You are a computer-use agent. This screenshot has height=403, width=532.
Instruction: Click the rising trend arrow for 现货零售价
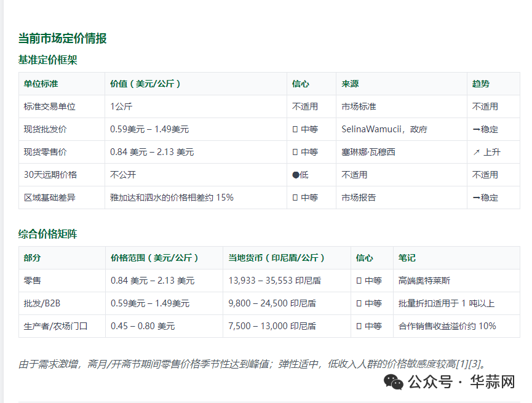coord(476,152)
